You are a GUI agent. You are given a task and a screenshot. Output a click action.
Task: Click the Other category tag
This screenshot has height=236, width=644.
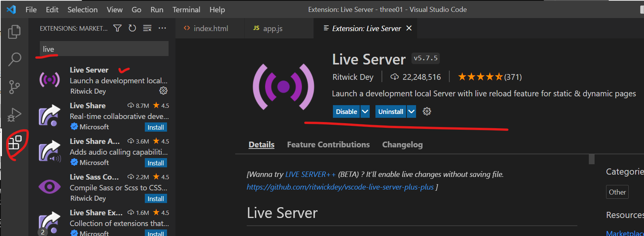(x=617, y=192)
